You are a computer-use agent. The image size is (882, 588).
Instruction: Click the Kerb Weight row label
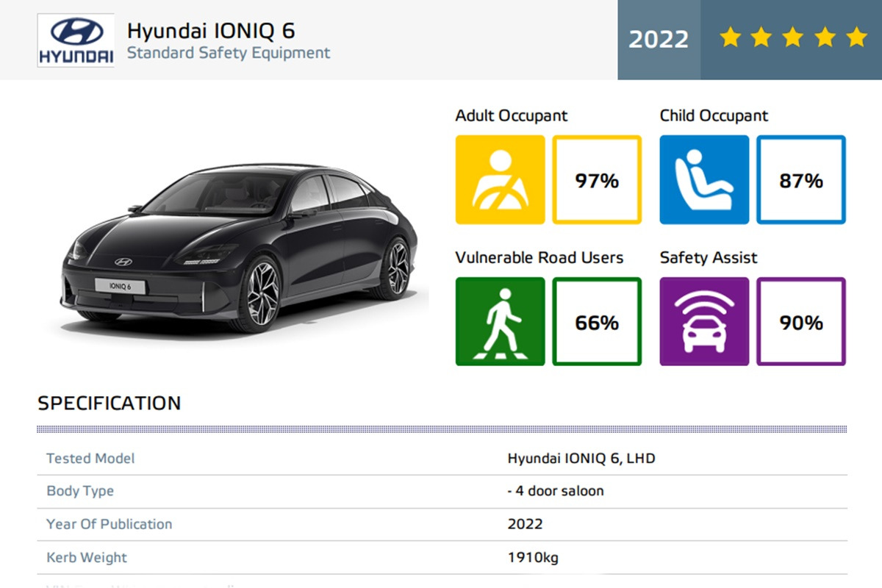click(x=87, y=557)
